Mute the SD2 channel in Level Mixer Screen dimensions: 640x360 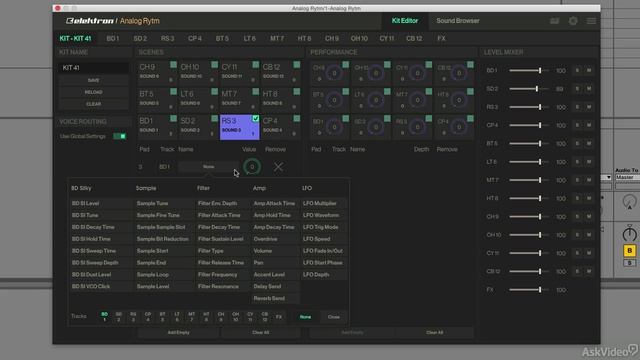[589, 89]
